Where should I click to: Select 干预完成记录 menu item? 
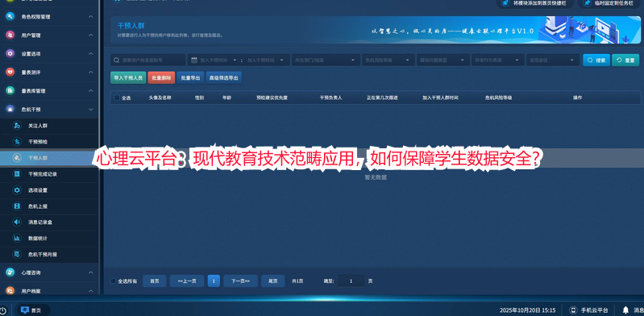[x=49, y=174]
